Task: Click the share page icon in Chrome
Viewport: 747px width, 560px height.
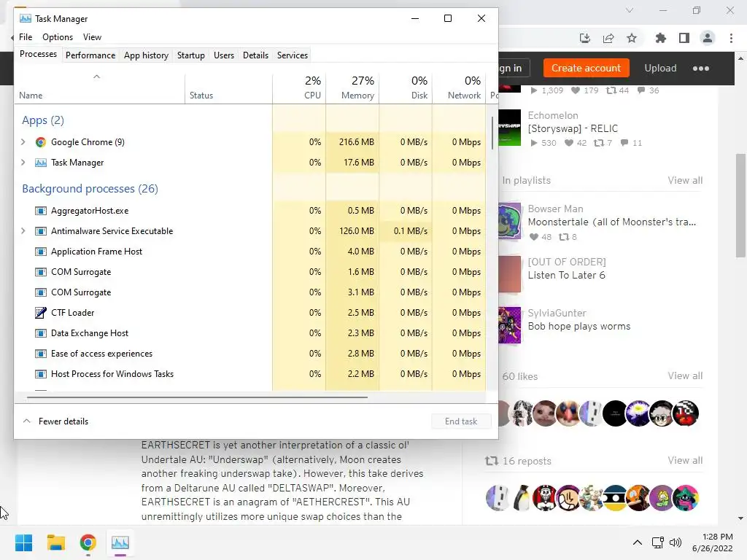Action: [608, 38]
